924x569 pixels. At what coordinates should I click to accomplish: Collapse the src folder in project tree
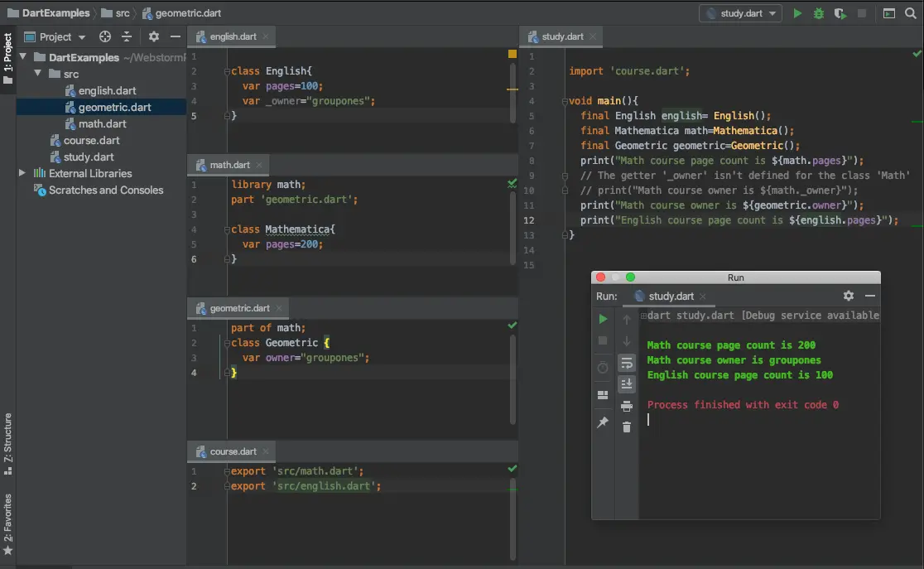[37, 74]
